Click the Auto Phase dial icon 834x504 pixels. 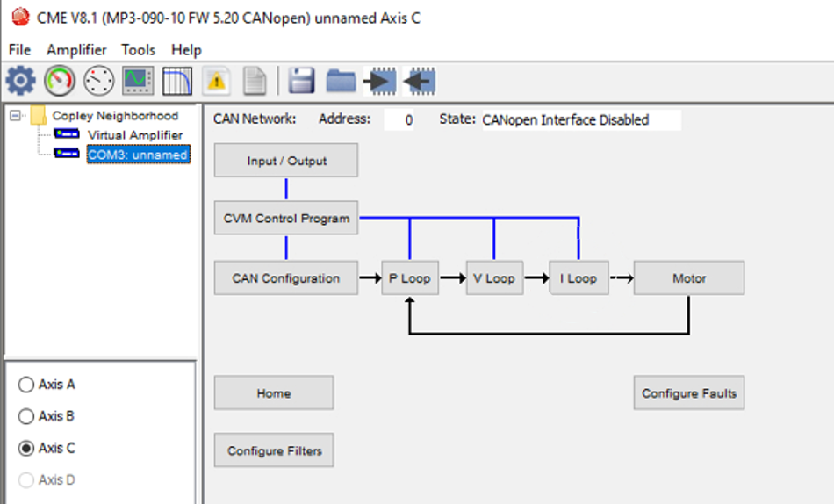(x=99, y=81)
